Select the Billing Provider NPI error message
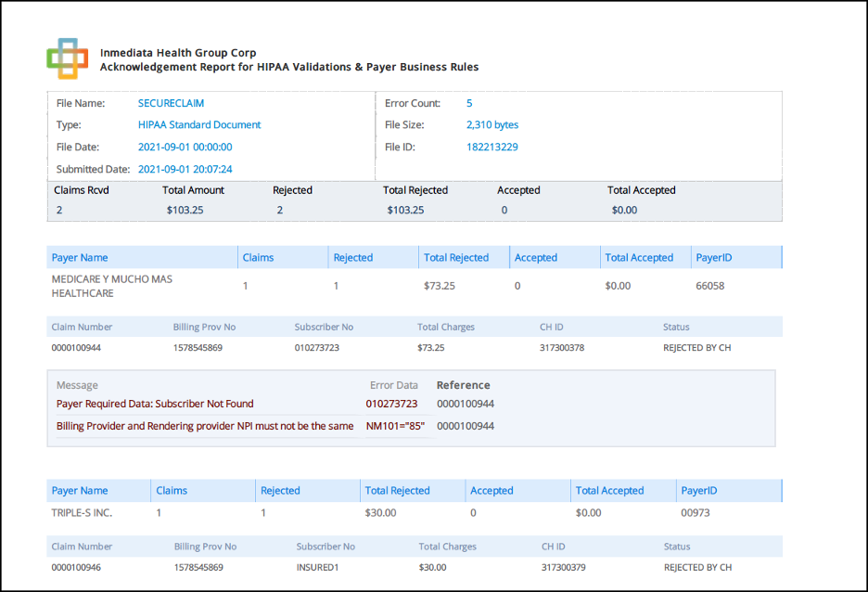 pos(205,426)
